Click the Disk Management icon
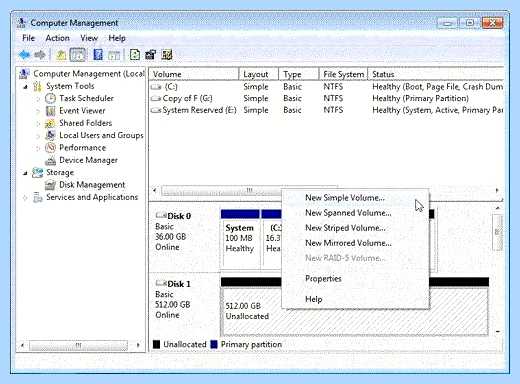This screenshot has width=520, height=384. [x=50, y=185]
